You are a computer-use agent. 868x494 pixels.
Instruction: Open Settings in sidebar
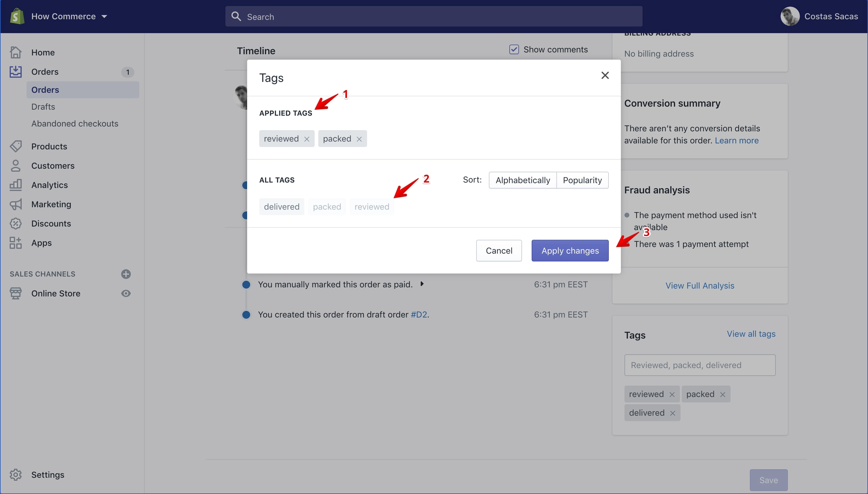(x=48, y=475)
